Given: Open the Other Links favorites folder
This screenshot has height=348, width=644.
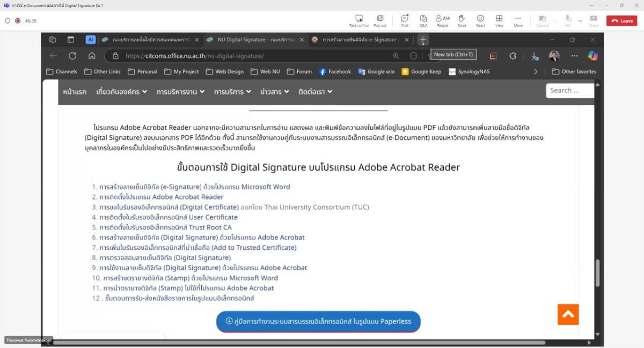Looking at the screenshot, I should [x=103, y=71].
